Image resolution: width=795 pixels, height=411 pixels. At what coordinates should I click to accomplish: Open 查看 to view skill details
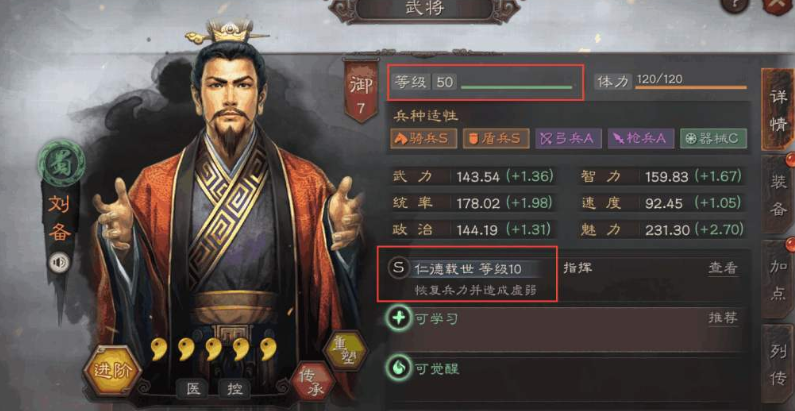point(722,269)
